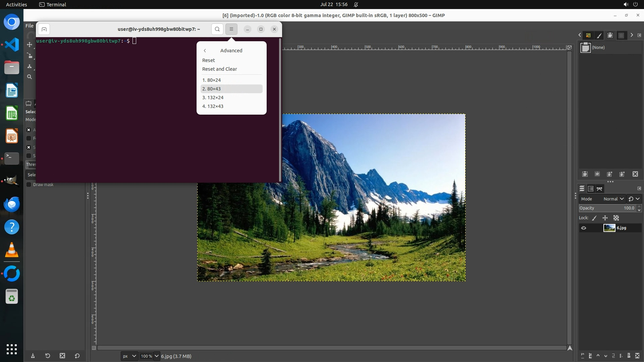Switch to the Channels tab icon
Image resolution: width=644 pixels, height=362 pixels.
[x=591, y=189]
